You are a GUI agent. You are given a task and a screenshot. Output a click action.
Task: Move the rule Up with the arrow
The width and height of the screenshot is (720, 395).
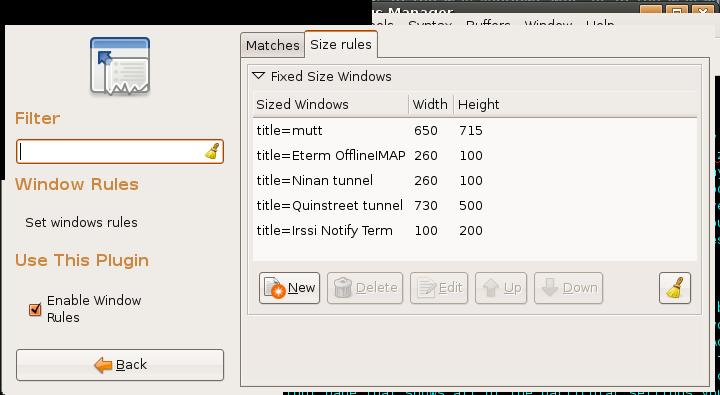[x=501, y=288]
